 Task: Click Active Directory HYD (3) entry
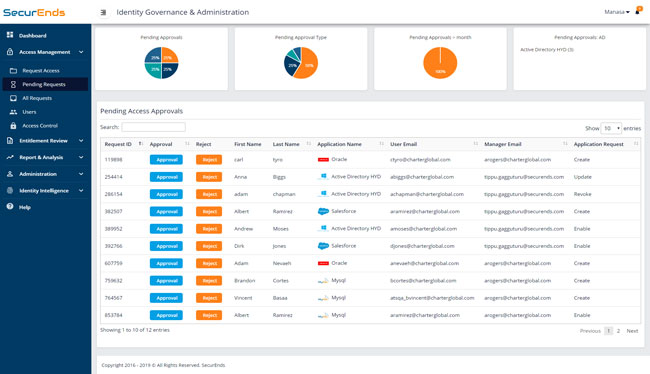[x=547, y=50]
